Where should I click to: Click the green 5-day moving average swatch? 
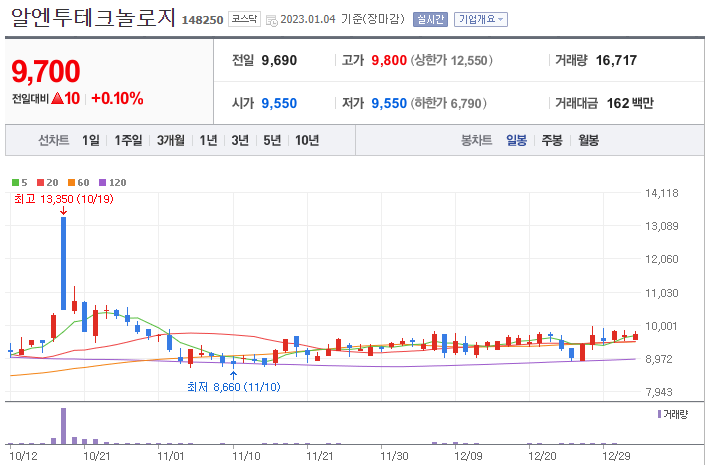(x=15, y=183)
